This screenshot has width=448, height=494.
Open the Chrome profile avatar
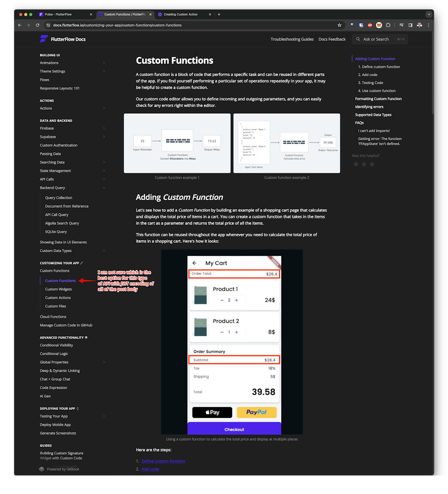click(419, 25)
